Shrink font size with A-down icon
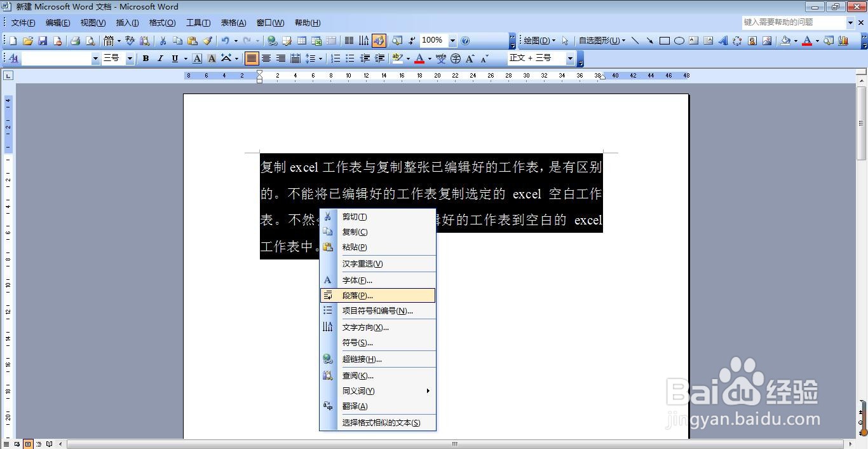 [485, 59]
